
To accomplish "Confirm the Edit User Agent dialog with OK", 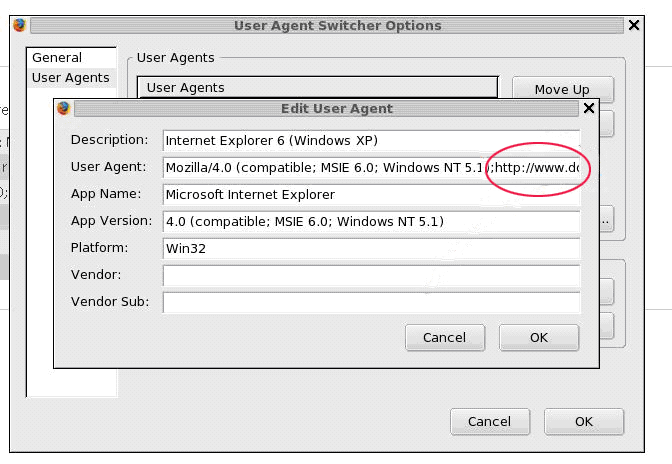I will [x=539, y=338].
